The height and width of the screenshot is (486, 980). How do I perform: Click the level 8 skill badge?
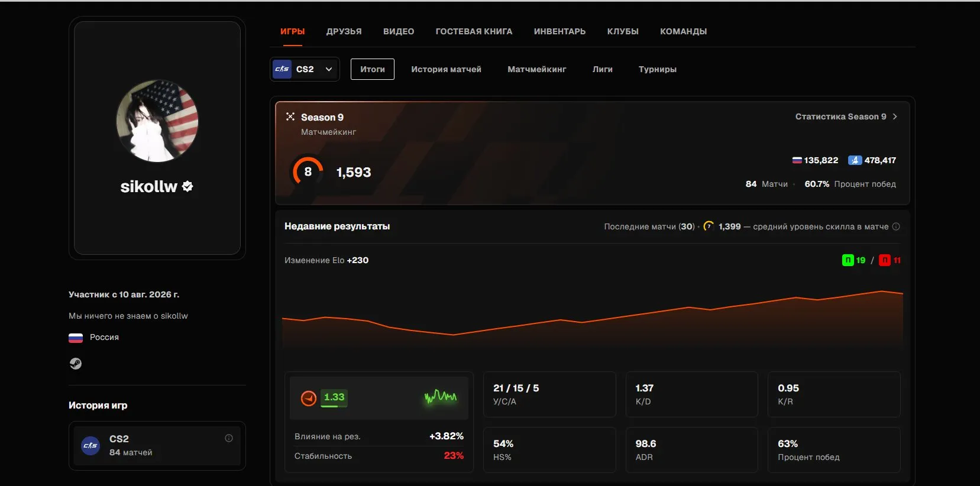[308, 171]
